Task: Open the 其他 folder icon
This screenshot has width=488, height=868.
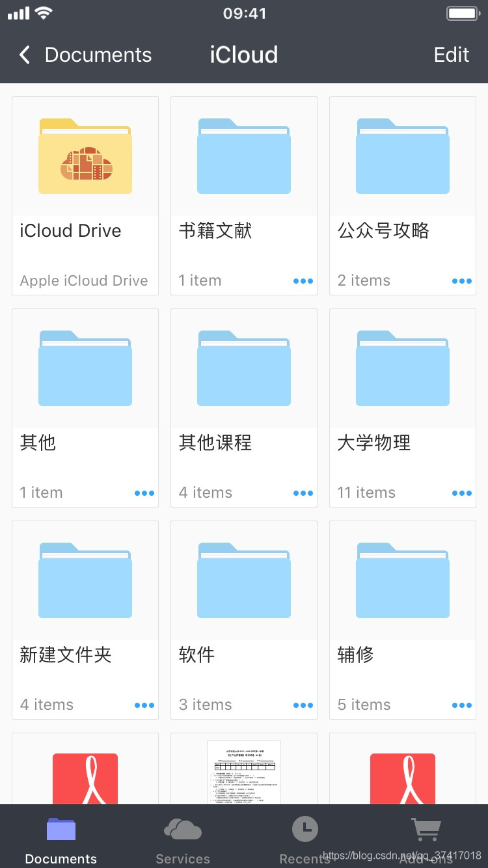Action: 85,368
